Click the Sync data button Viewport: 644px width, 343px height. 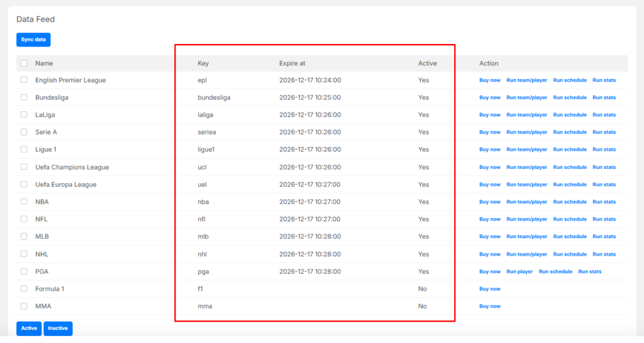33,40
